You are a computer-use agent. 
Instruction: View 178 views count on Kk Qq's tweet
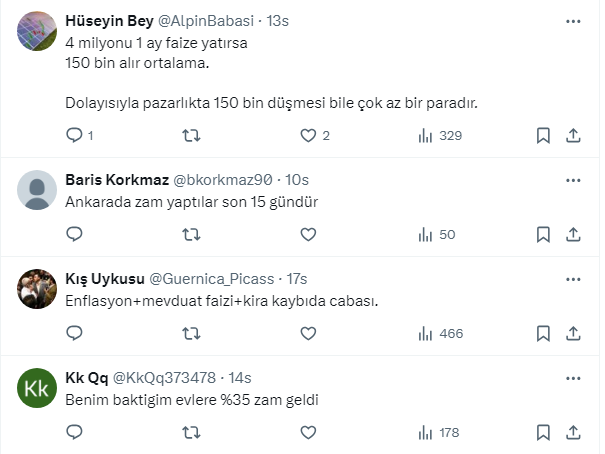point(438,432)
